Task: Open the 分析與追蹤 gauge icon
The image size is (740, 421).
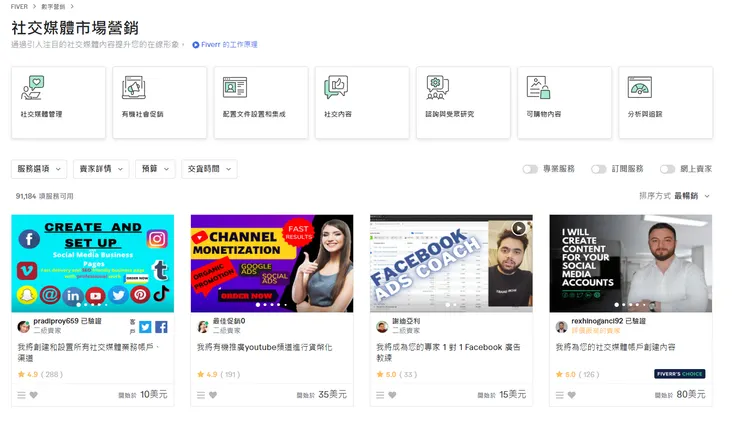Action: 639,87
